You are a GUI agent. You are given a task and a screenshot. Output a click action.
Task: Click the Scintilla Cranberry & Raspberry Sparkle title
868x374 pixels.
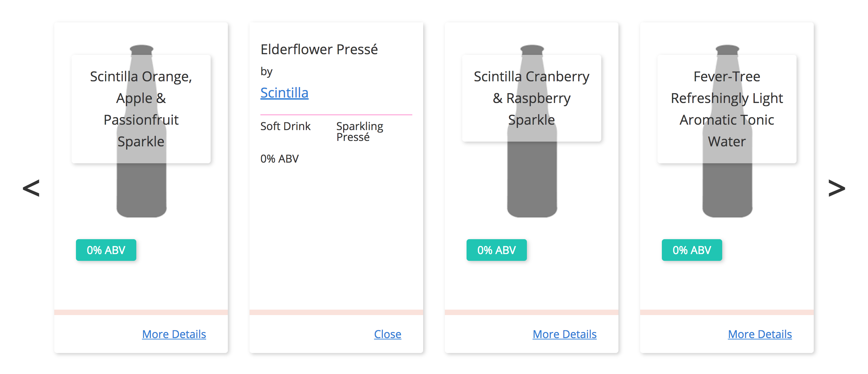(x=532, y=98)
